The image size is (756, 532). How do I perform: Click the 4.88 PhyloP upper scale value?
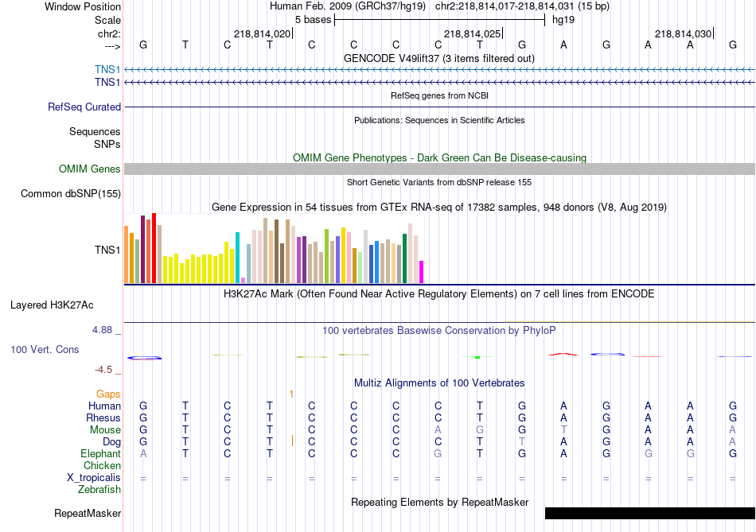[102, 329]
